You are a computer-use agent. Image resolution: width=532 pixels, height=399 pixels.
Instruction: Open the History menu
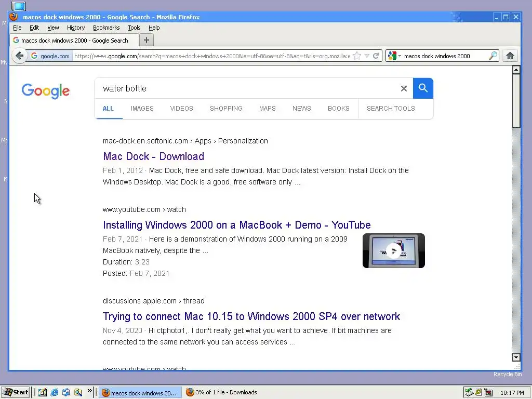tap(76, 28)
